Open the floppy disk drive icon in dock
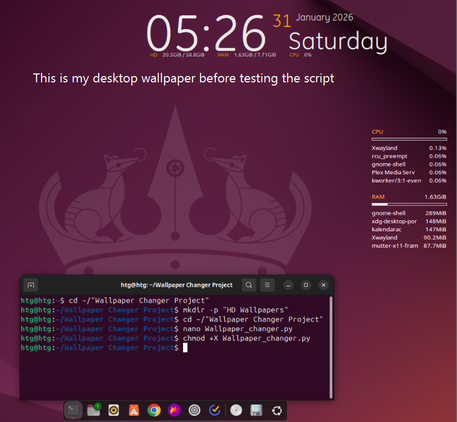Screen dimensions: 457x422 256,410
